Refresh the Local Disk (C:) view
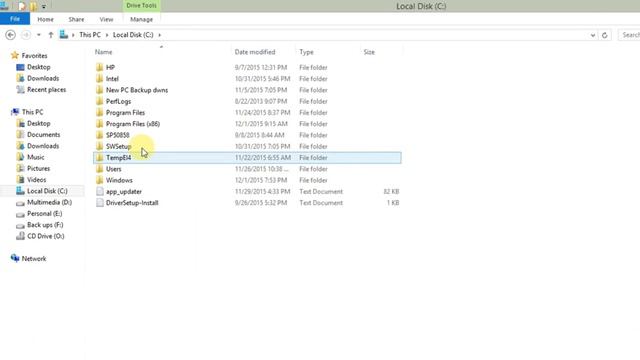The image size is (640, 360). pyautogui.click(x=604, y=35)
